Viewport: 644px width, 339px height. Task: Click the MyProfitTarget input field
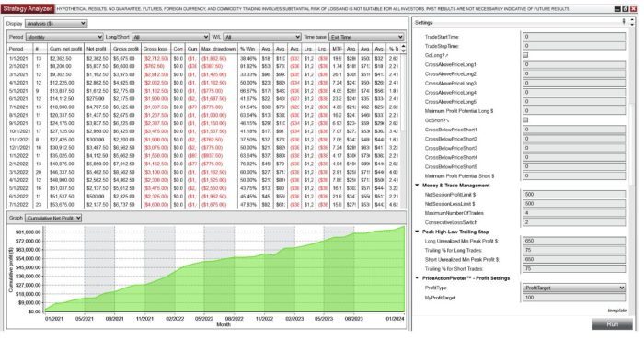574,297
